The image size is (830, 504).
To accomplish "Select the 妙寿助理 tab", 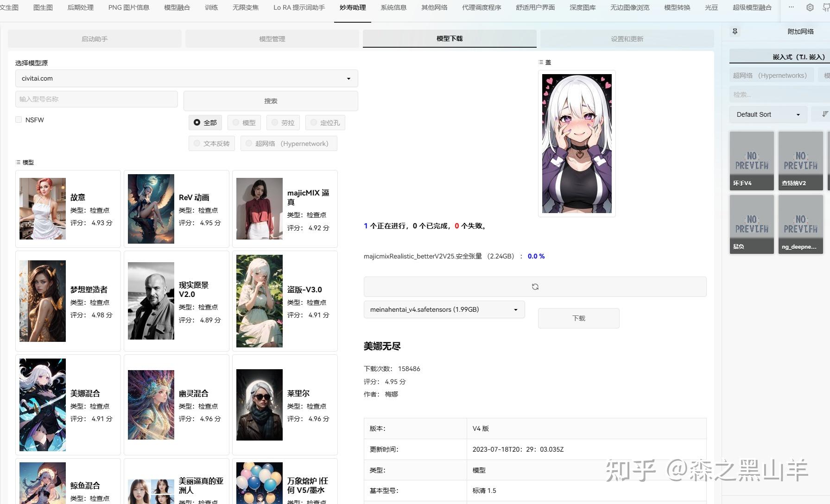I will (x=353, y=7).
